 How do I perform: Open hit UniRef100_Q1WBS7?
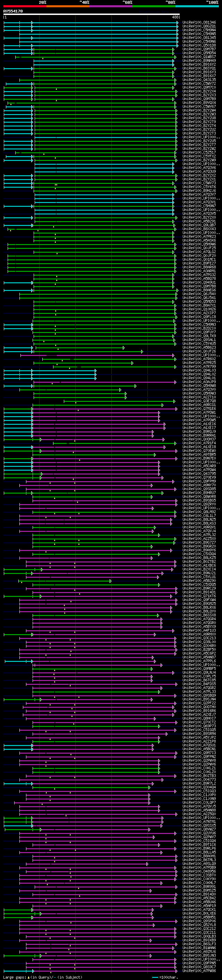pyautogui.click(x=199, y=57)
